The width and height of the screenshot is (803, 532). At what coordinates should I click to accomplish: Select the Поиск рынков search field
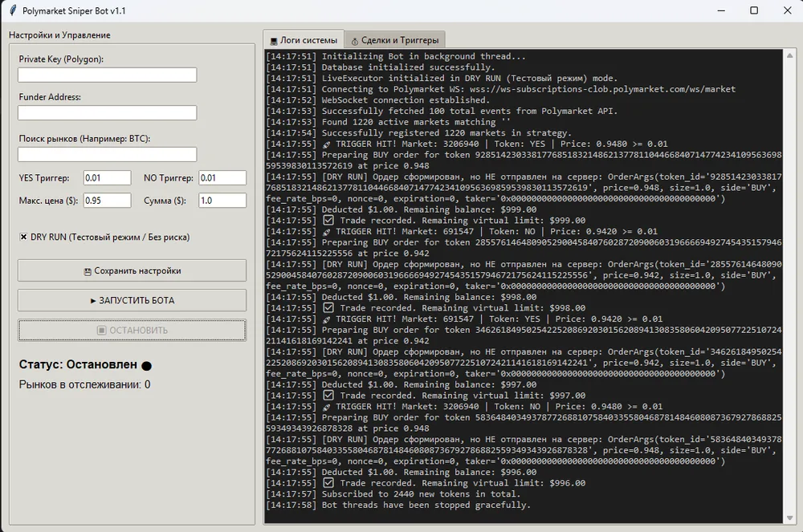click(107, 154)
